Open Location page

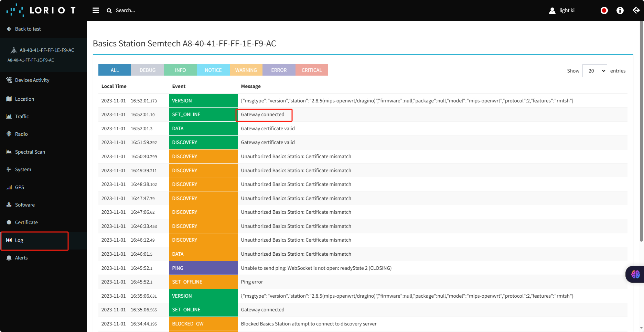[x=24, y=99]
